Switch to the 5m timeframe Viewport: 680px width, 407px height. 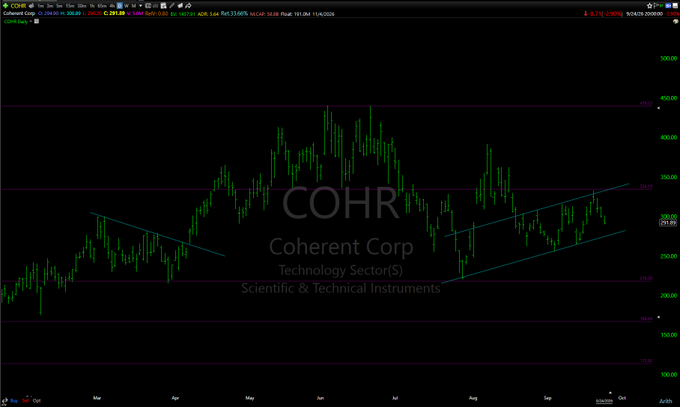(x=59, y=6)
